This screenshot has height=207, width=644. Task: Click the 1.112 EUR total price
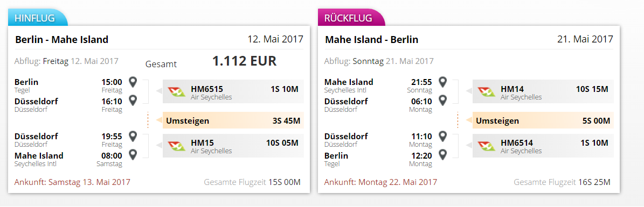[x=244, y=61]
